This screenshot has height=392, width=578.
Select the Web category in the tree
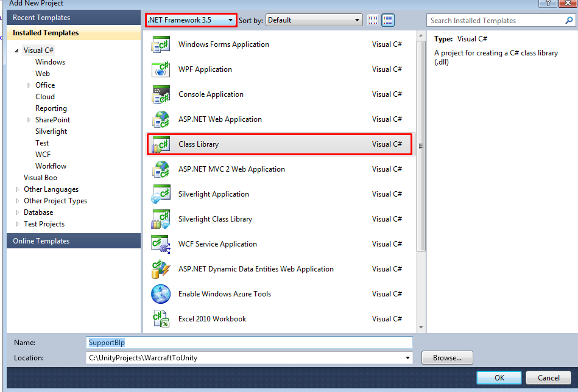pyautogui.click(x=43, y=73)
